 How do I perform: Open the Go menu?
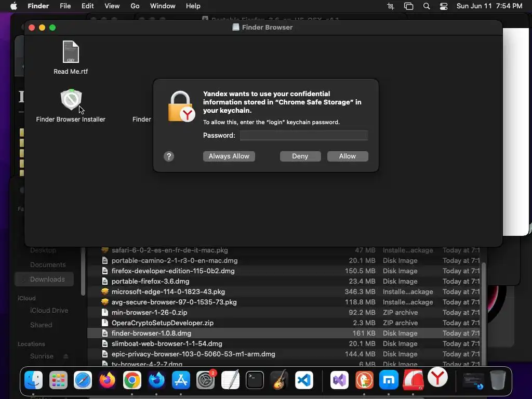pyautogui.click(x=135, y=6)
